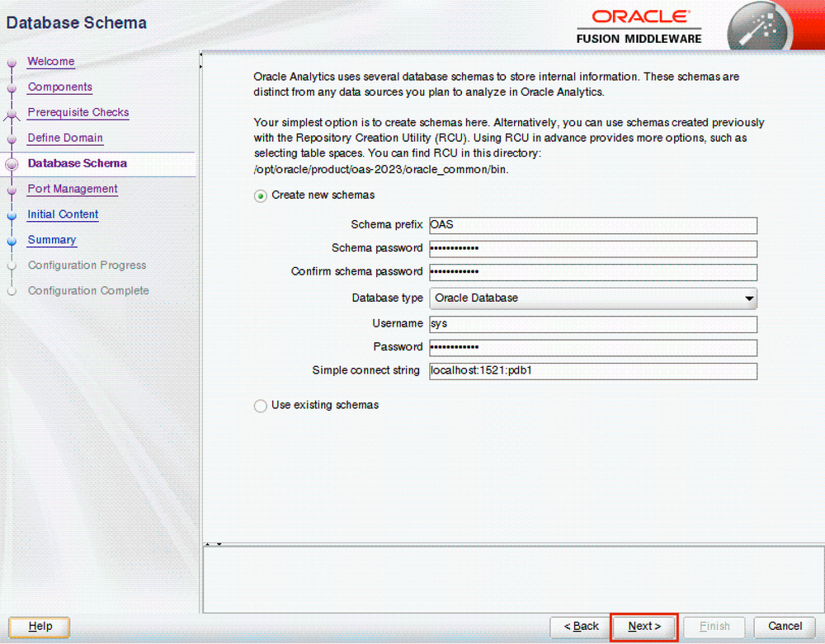Click the Welcome step bullet icon

(x=12, y=63)
